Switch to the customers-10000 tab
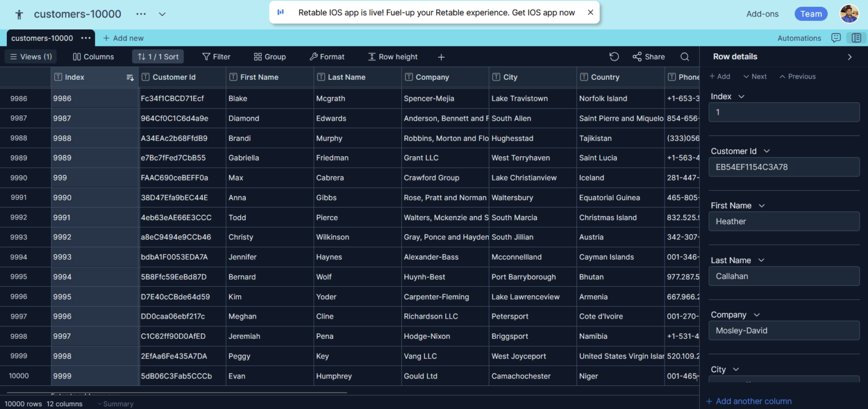This screenshot has width=868, height=409. 42,37
